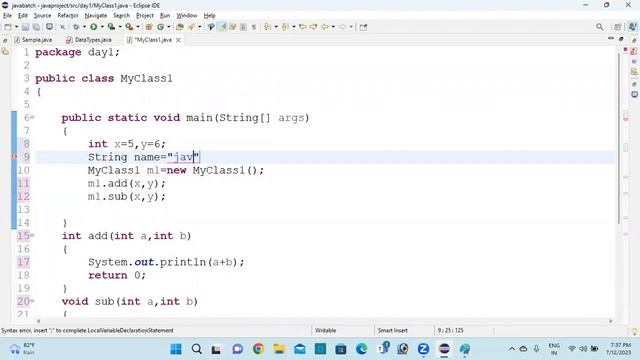This screenshot has width=640, height=360.
Task: Collapse the add method at line 15
Action: point(33,236)
